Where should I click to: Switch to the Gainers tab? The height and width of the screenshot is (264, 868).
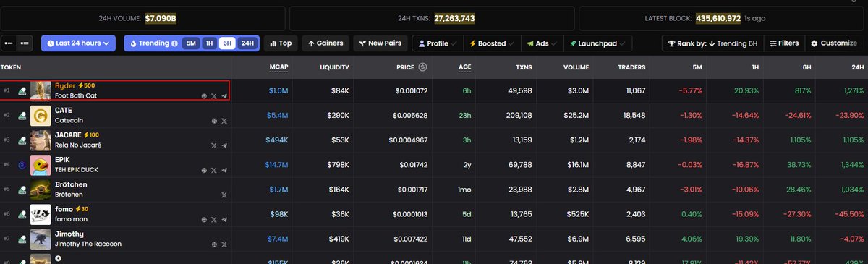tap(325, 43)
